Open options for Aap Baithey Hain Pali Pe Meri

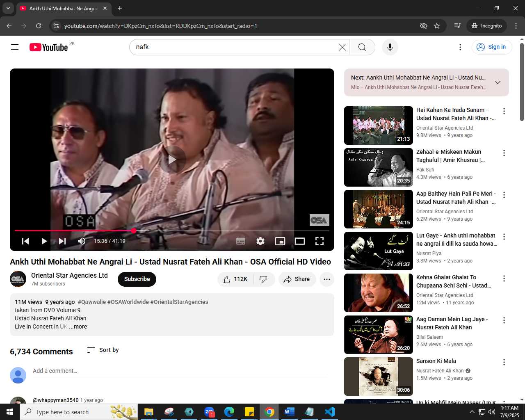coord(504,195)
